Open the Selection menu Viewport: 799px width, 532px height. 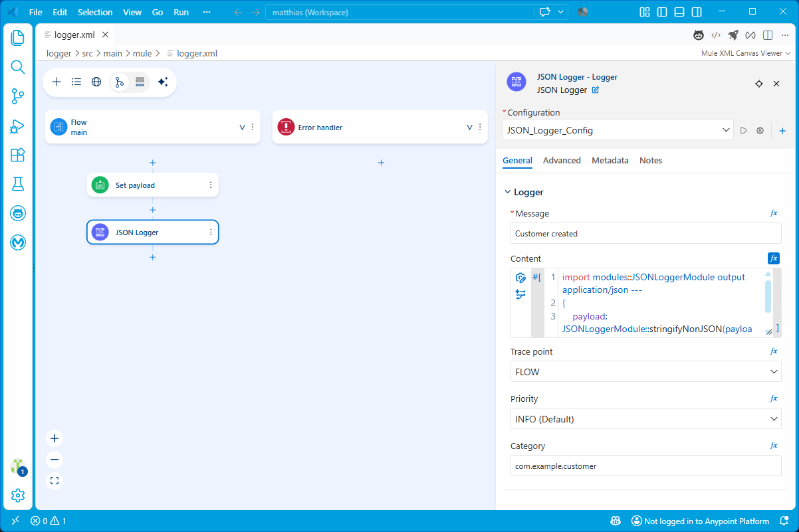[95, 12]
